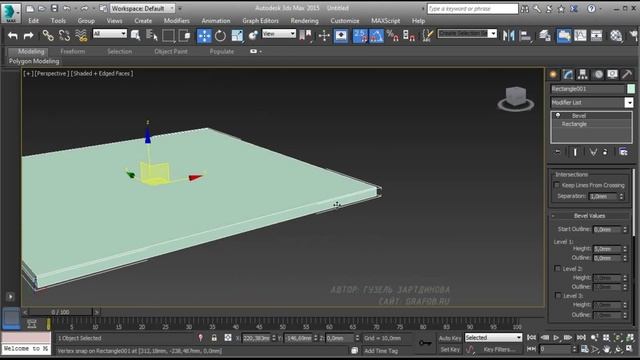This screenshot has width=640, height=360.
Task: Enable Level 3 checkbox
Action: 558,295
